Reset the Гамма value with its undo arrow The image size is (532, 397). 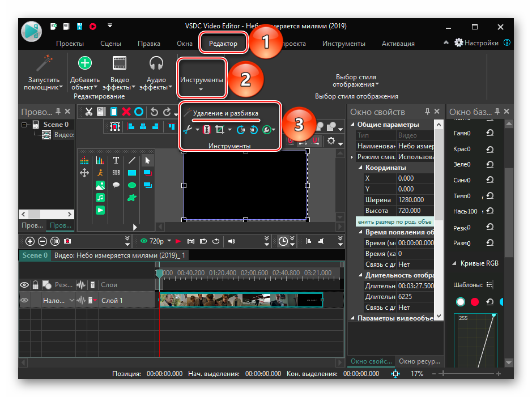click(x=490, y=133)
